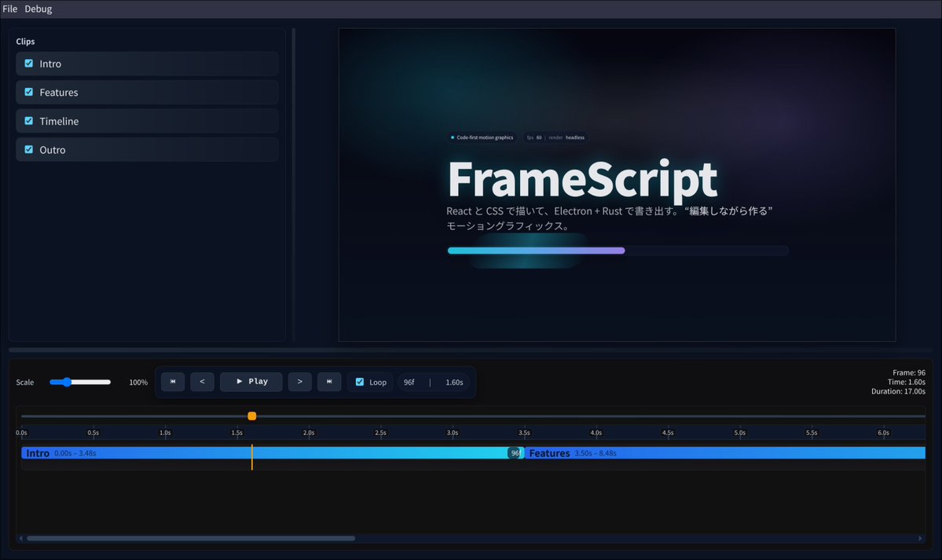
Task: Select the Features row in Clips list
Action: click(147, 93)
